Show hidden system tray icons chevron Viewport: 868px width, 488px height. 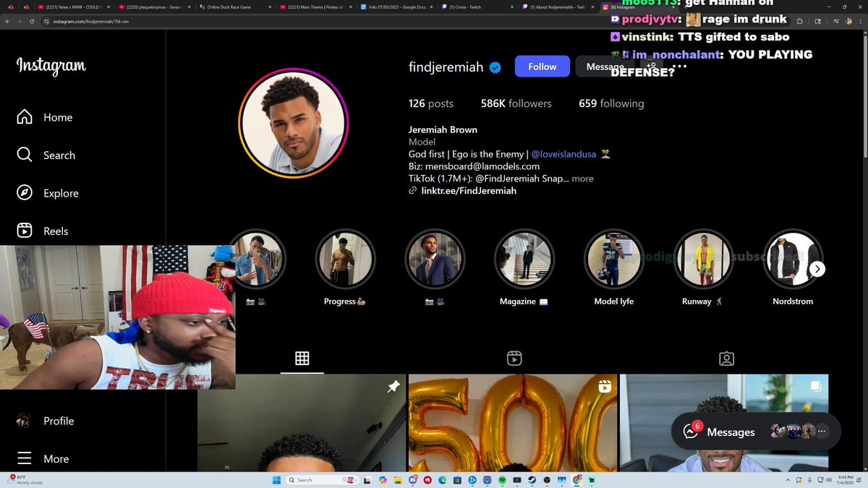click(x=788, y=480)
